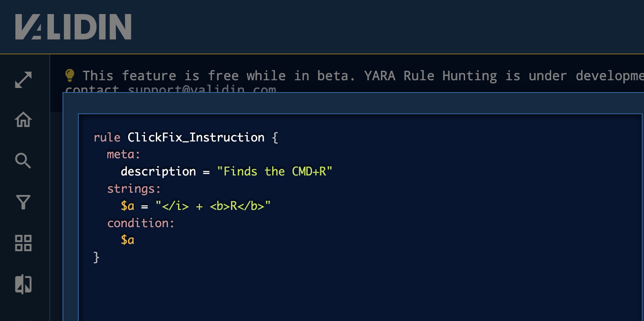644x321 pixels.
Task: Open the grid dashboard sidebar icon
Action: (x=24, y=243)
